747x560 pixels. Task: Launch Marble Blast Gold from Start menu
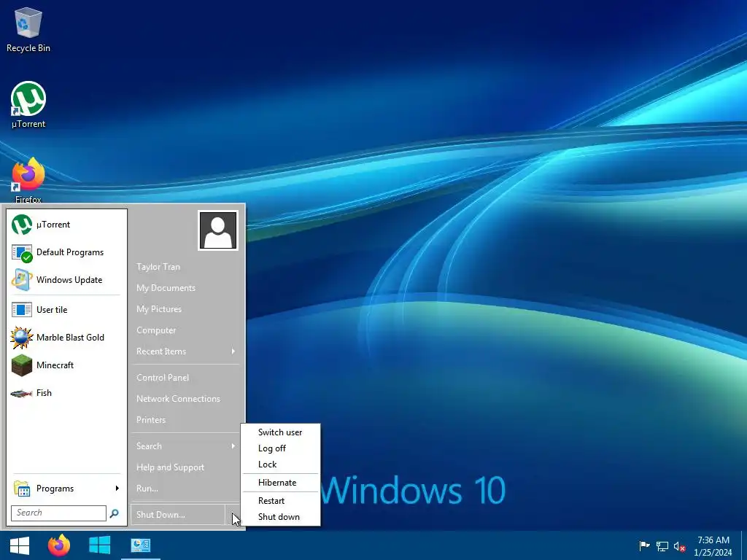65,337
